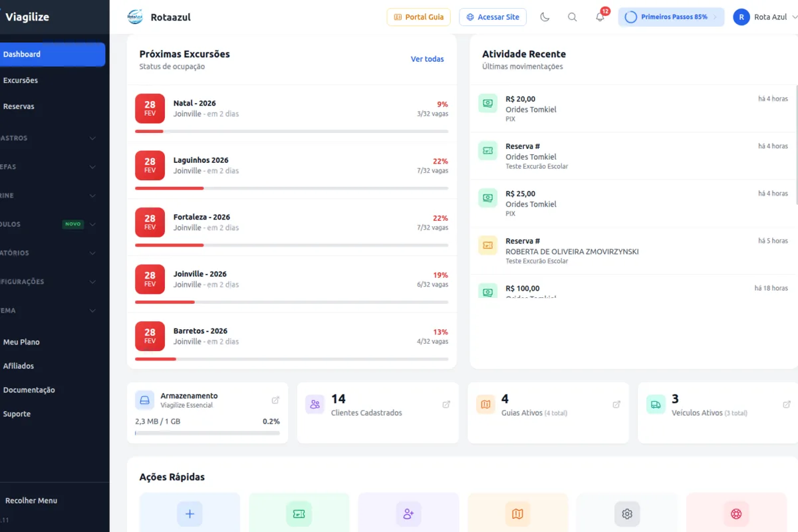Open external link icon on Guias Ativos card
This screenshot has height=532, width=798.
click(x=616, y=404)
